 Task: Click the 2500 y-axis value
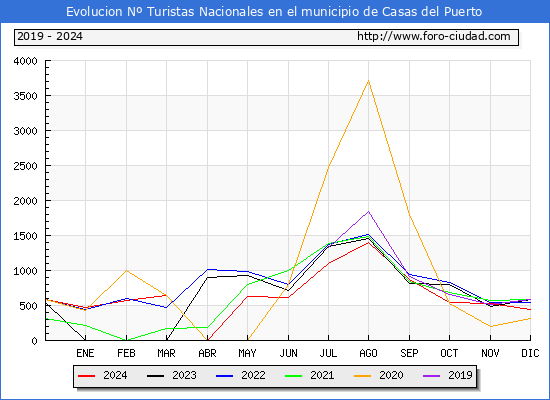coord(25,166)
